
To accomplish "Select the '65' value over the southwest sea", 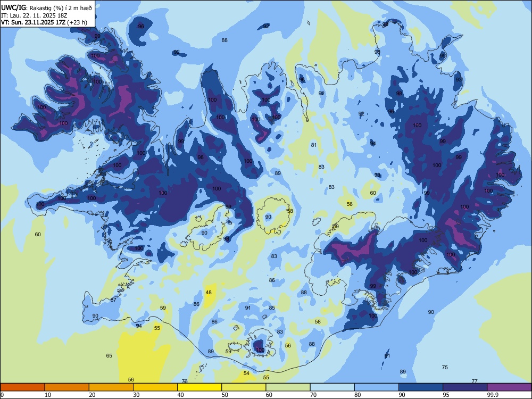I will click(x=109, y=356).
